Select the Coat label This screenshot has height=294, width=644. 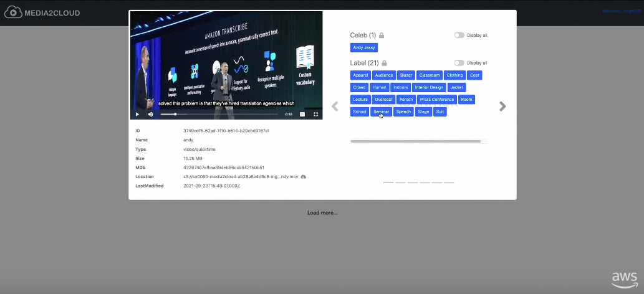pos(475,75)
